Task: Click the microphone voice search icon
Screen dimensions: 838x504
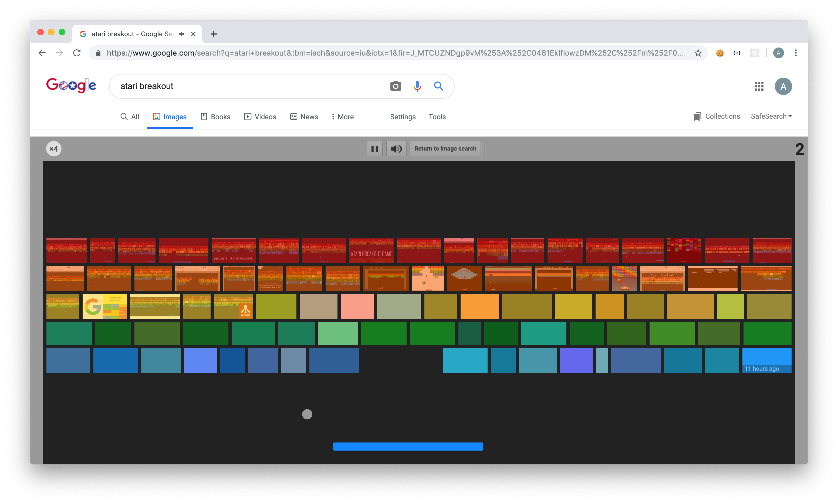Action: pos(417,86)
